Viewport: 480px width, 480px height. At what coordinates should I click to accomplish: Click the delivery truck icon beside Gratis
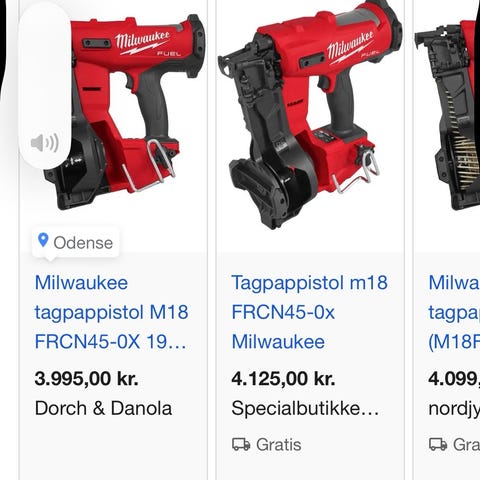tap(241, 444)
